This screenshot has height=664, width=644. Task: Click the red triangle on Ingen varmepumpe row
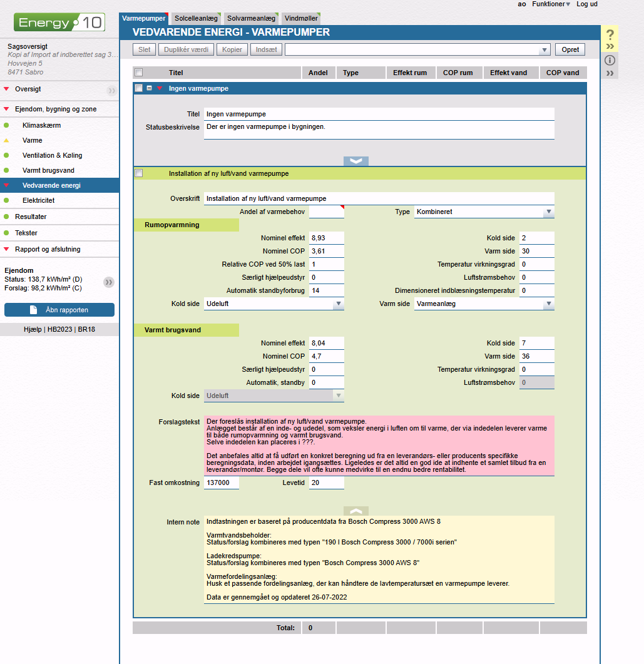[160, 88]
